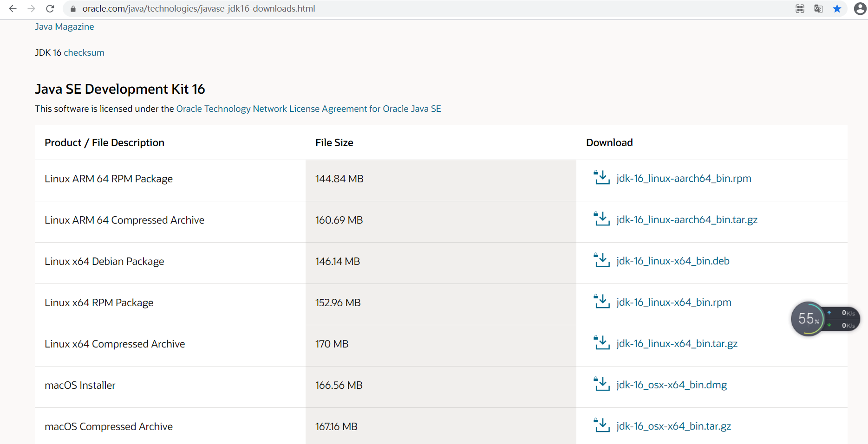Select the 'Linux x64 RPM Package' text
This screenshot has height=444, width=868.
pos(99,302)
